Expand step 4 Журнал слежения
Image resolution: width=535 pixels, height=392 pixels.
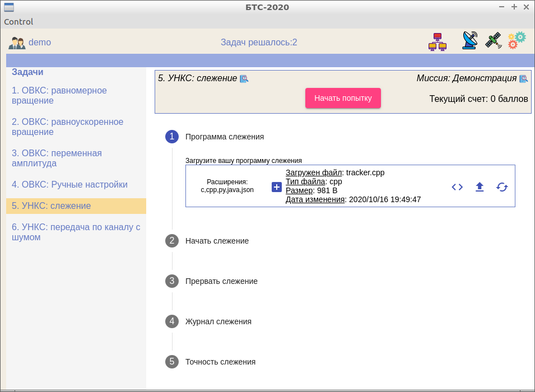pos(208,321)
